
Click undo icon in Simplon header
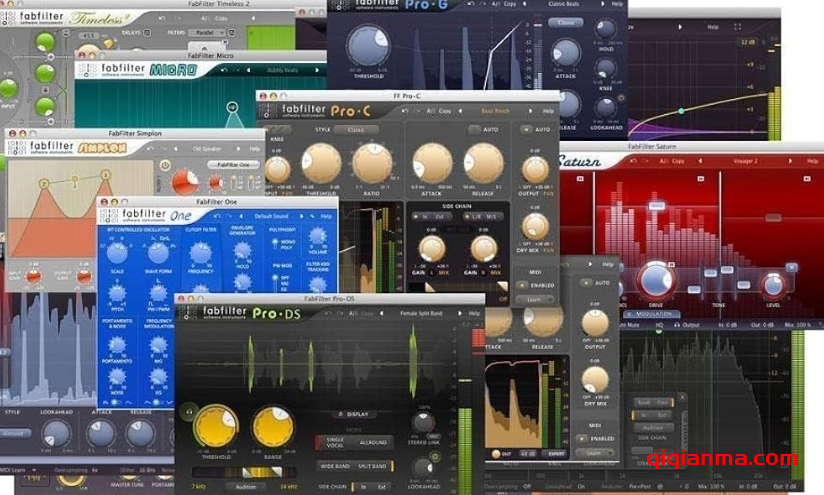(150, 149)
